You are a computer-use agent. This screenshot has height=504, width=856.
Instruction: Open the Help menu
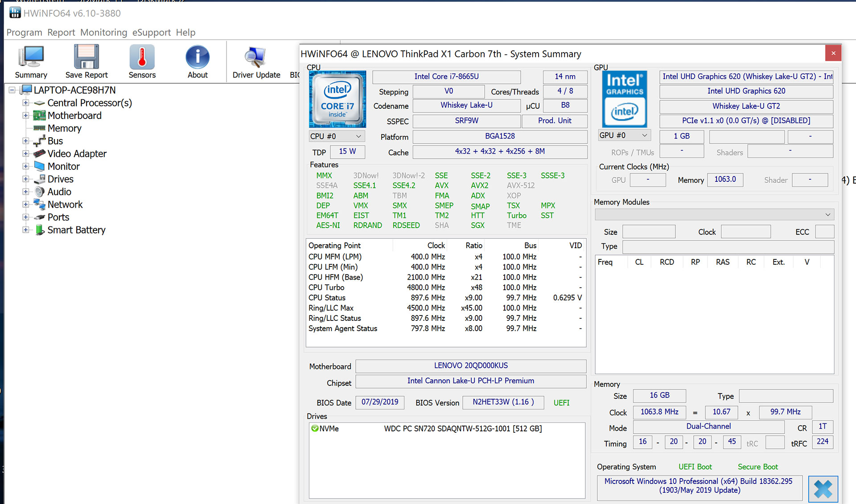[185, 33]
